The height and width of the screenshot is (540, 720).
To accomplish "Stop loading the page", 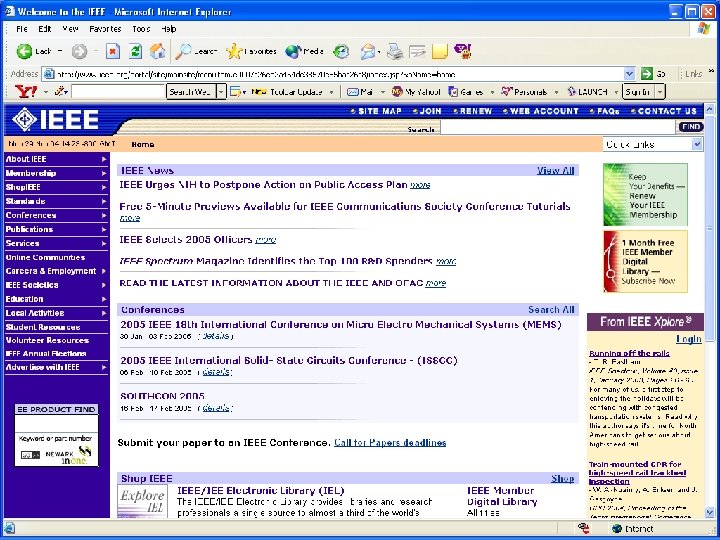I will click(112, 51).
